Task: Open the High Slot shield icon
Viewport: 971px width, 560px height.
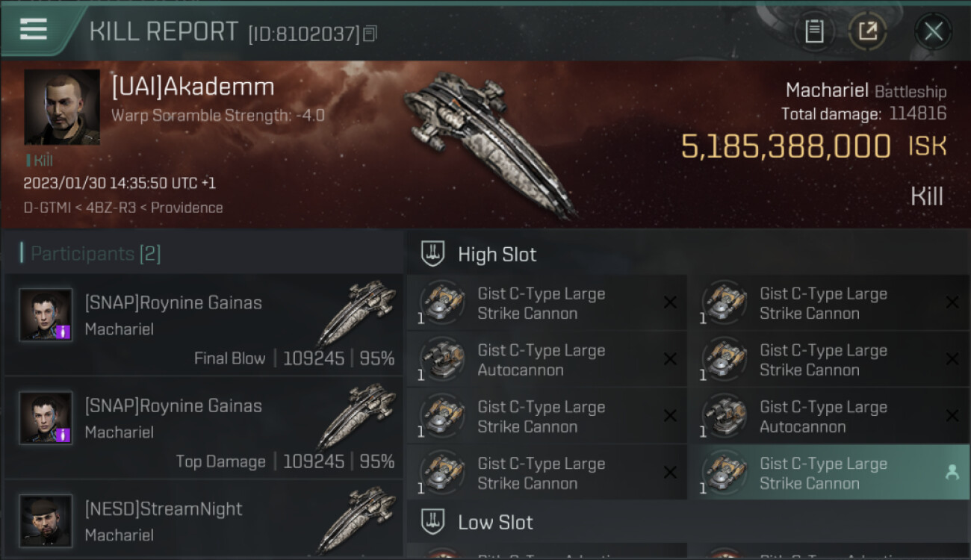Action: (433, 254)
